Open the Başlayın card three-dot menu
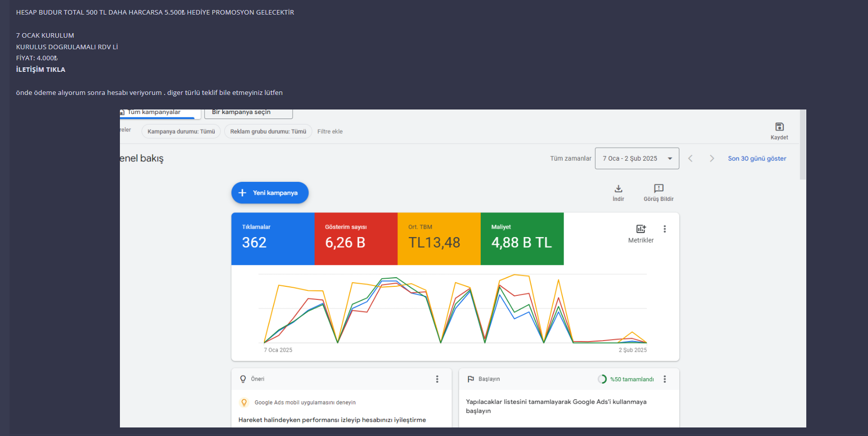This screenshot has height=436, width=868. pyautogui.click(x=665, y=379)
